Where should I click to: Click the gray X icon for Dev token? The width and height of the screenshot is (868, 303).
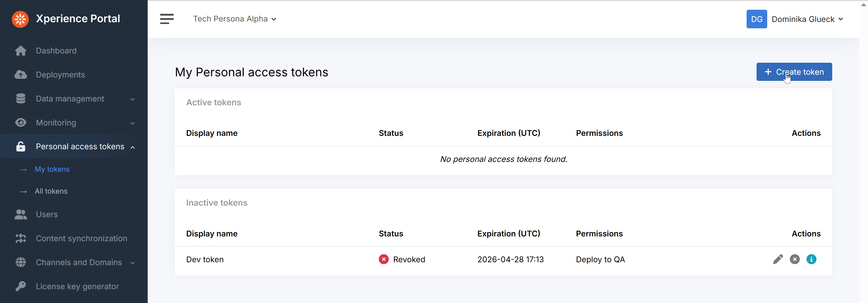point(795,259)
